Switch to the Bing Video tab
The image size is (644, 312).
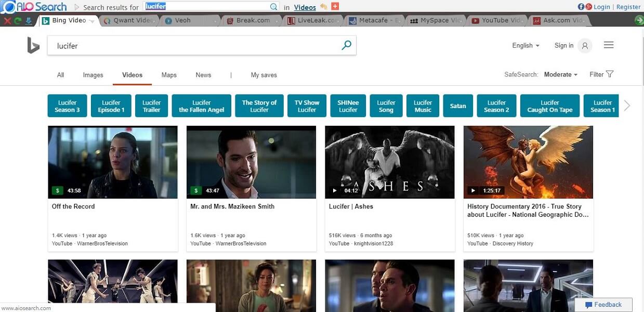click(69, 20)
